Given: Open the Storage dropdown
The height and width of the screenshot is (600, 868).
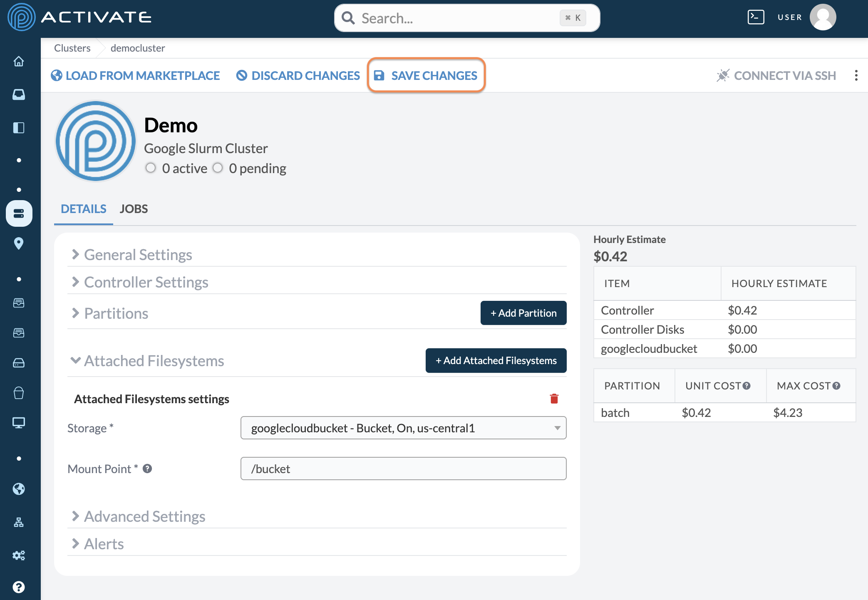Looking at the screenshot, I should (403, 428).
